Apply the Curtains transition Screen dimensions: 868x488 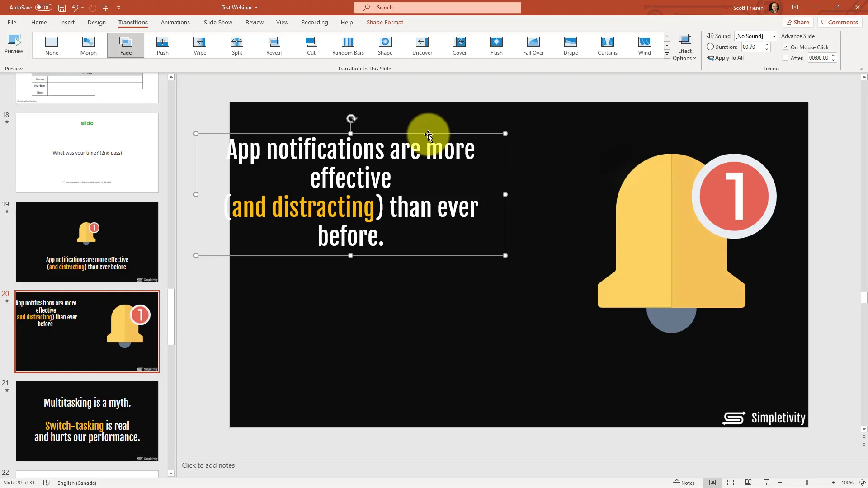pyautogui.click(x=608, y=45)
